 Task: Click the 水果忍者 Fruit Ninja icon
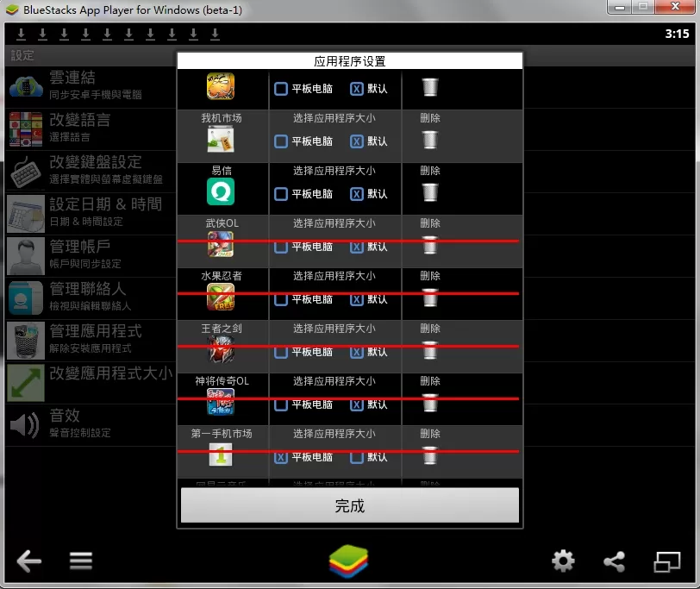coord(221,297)
